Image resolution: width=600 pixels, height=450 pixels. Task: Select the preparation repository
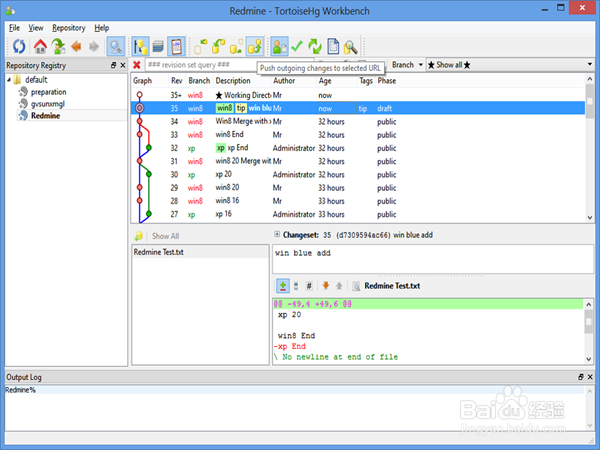click(x=49, y=92)
